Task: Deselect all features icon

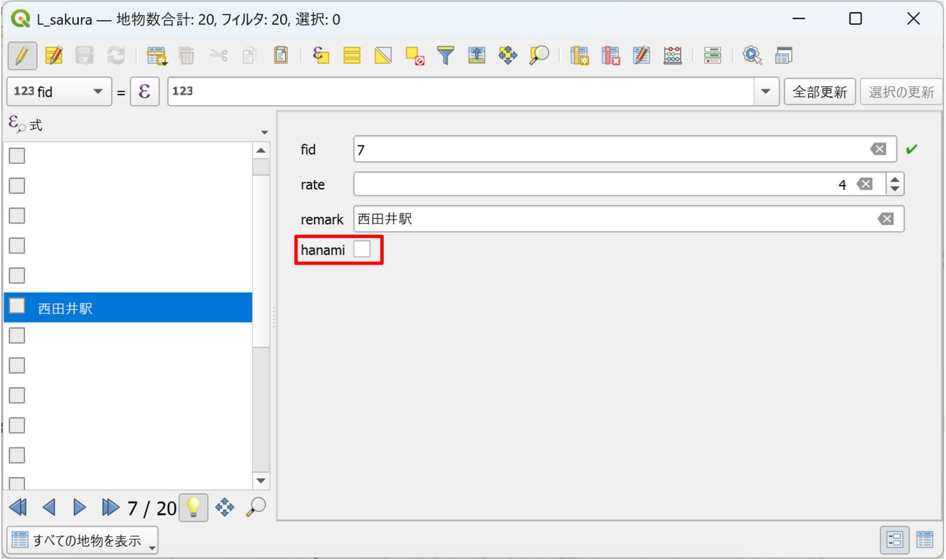Action: coord(415,56)
